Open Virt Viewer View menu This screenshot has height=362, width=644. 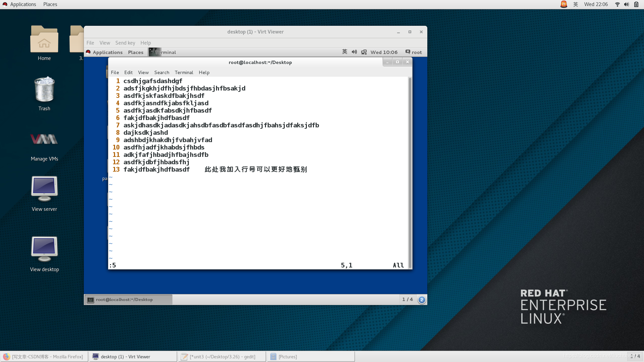coord(105,43)
